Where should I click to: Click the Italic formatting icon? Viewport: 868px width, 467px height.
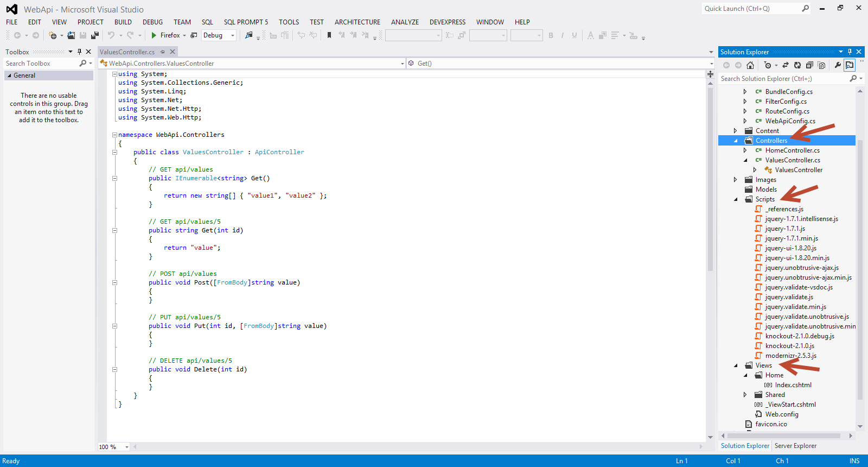point(563,35)
